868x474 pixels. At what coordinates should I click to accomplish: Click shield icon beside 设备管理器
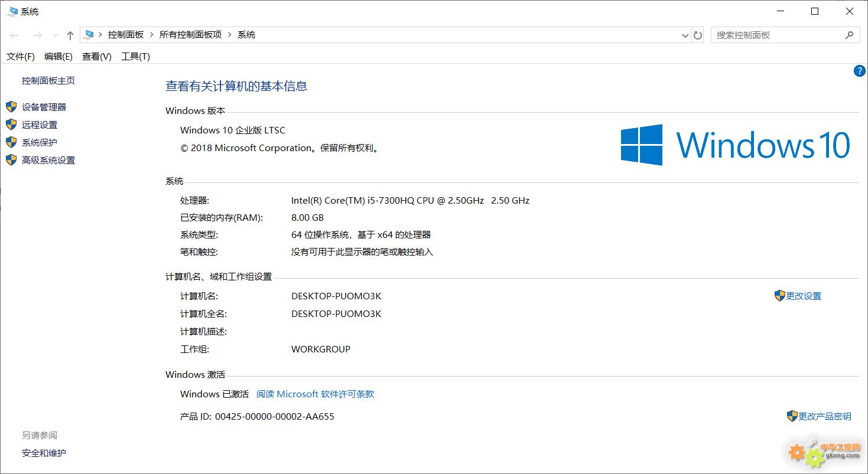point(11,107)
